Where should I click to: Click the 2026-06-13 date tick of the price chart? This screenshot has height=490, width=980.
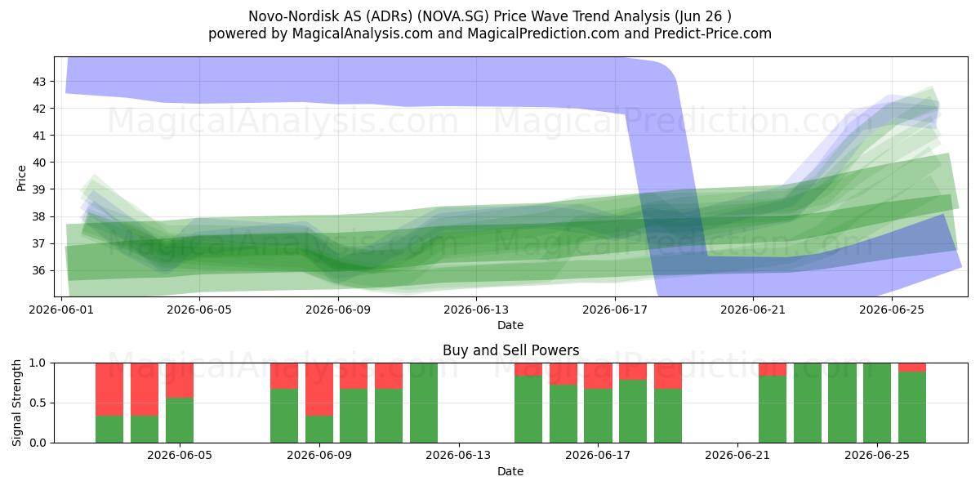tap(478, 310)
